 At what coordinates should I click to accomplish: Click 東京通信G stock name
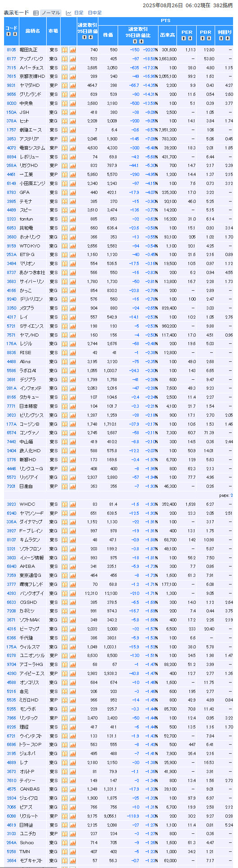coord(30,576)
